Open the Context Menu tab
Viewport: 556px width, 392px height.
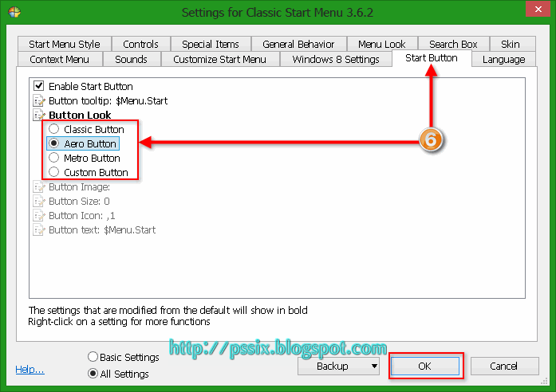[x=60, y=60]
